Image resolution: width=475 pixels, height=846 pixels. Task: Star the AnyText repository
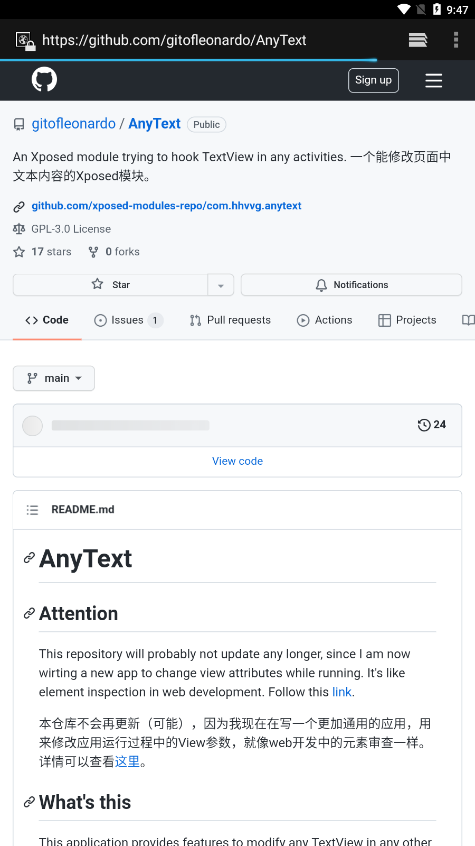point(110,284)
